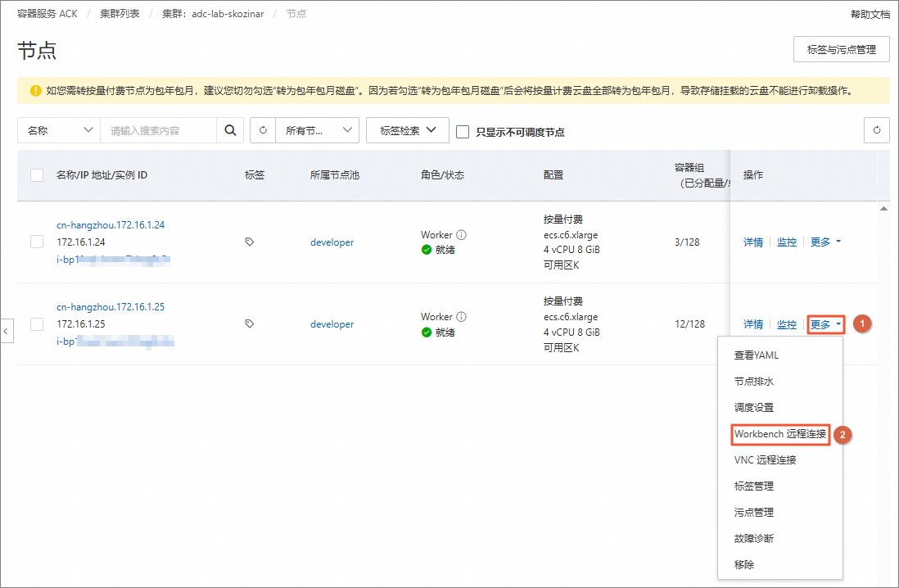This screenshot has width=899, height=588.
Task: Click the label tag icon for node 172.16.1.24
Action: coord(250,242)
